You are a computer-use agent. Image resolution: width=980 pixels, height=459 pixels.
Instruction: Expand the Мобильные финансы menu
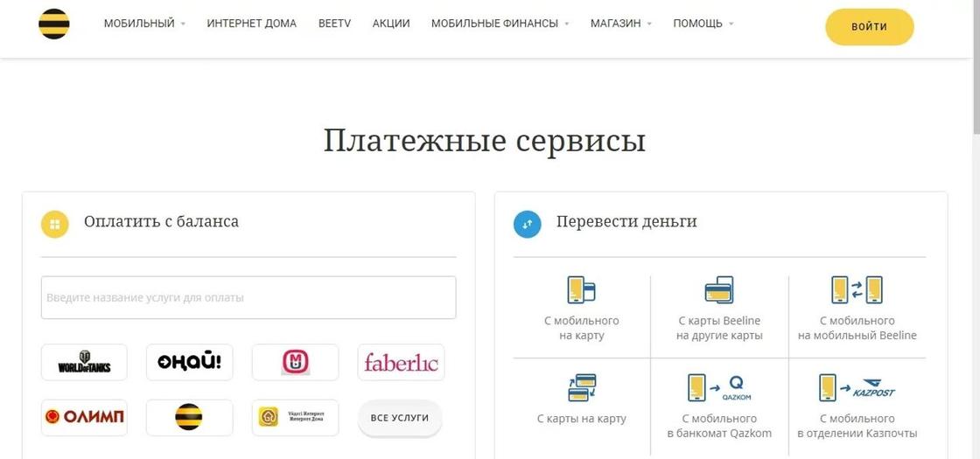tap(500, 24)
